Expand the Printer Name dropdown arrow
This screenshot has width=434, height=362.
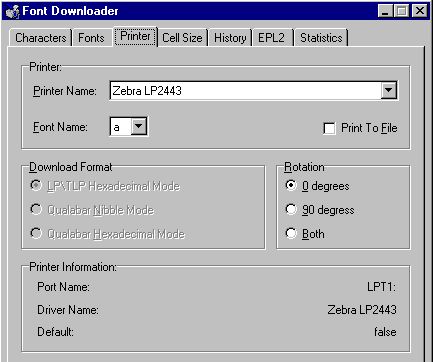click(389, 90)
